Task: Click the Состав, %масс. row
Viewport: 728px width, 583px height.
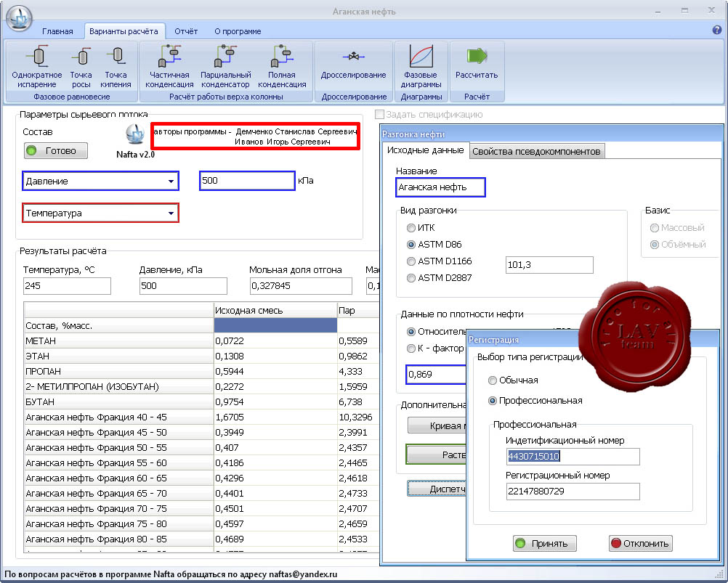Action: (x=118, y=325)
